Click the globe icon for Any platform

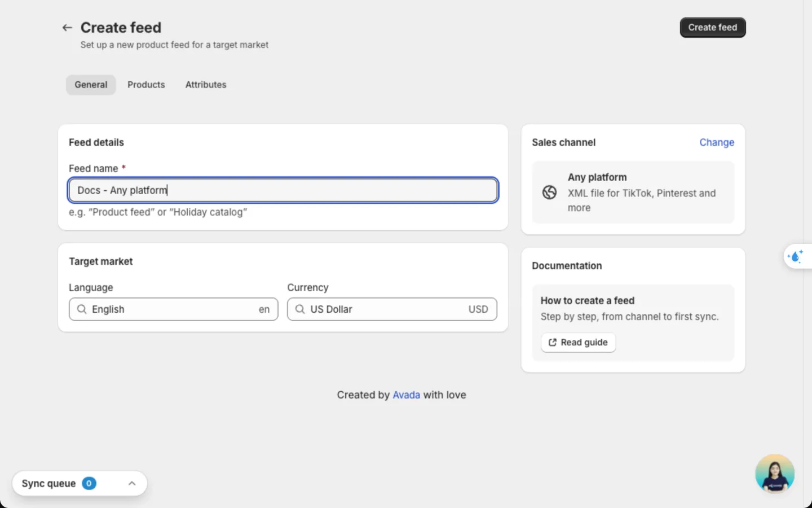click(549, 192)
